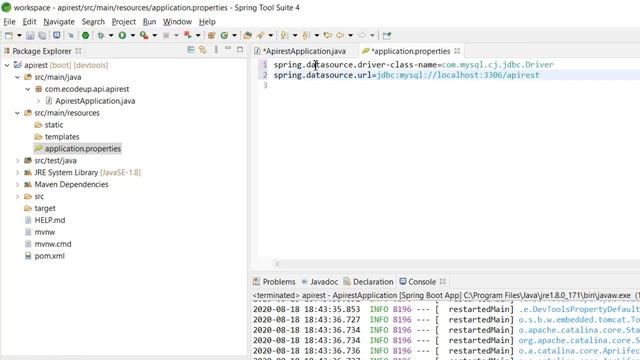
Task: Expand the src/test/java folder
Action: [x=17, y=161]
